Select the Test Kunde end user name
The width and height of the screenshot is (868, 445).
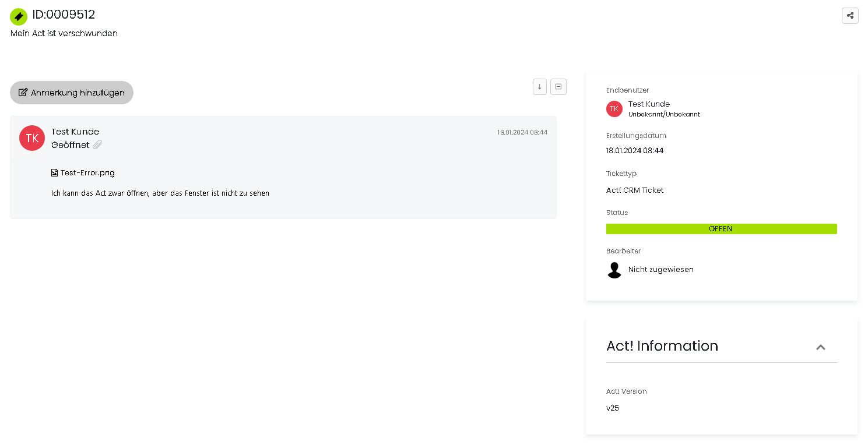[x=649, y=104]
